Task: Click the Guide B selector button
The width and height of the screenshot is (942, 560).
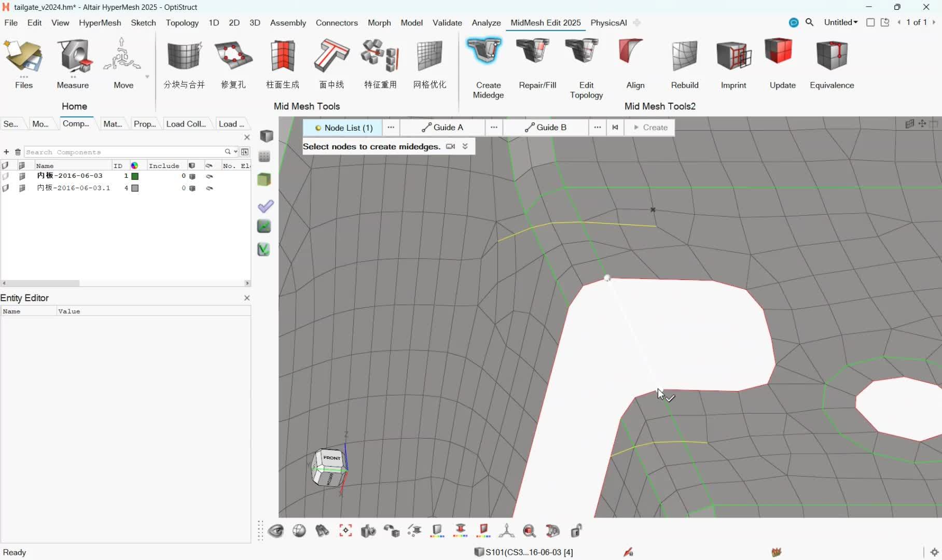Action: (x=546, y=128)
